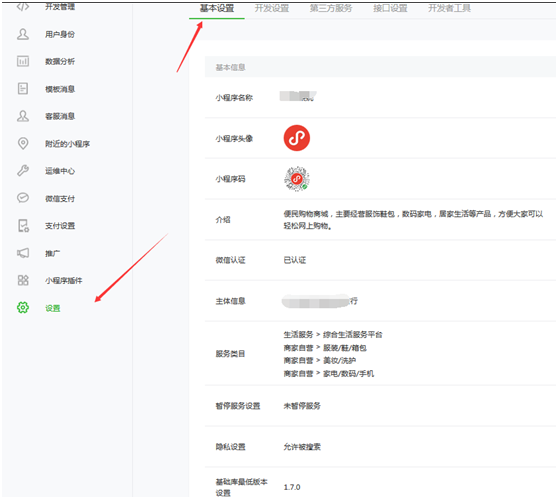Switch to the 开发设置 tab
This screenshot has height=499, width=558.
tap(272, 8)
